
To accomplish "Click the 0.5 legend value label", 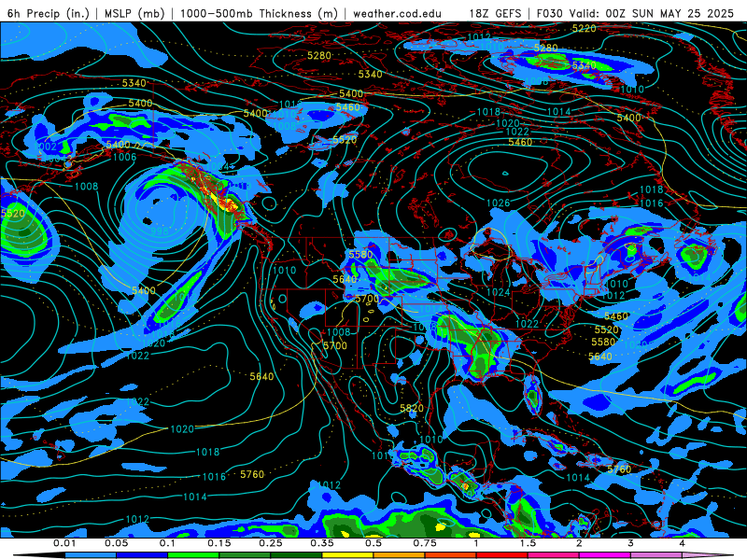I will 373,543.
